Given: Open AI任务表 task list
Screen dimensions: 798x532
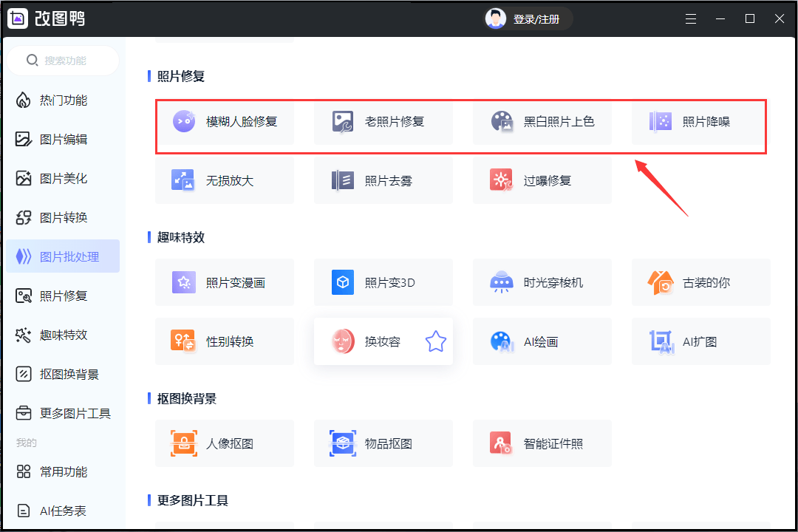Looking at the screenshot, I should [x=63, y=510].
